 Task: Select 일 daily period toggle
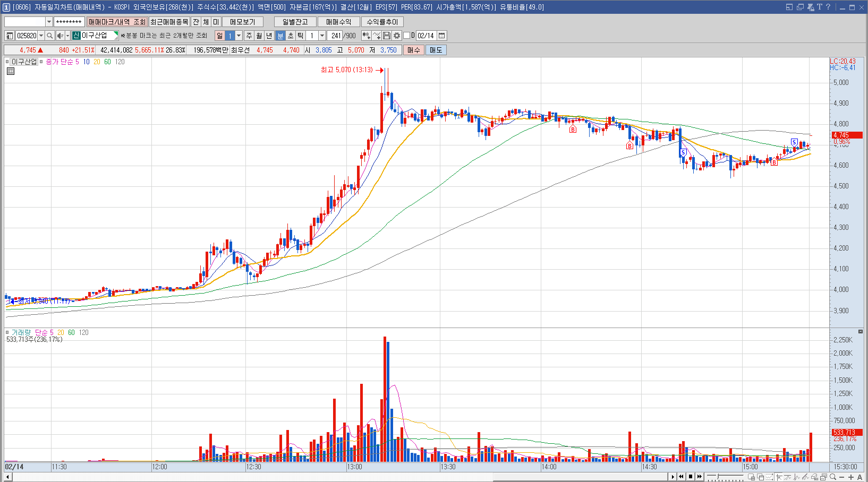pos(220,36)
